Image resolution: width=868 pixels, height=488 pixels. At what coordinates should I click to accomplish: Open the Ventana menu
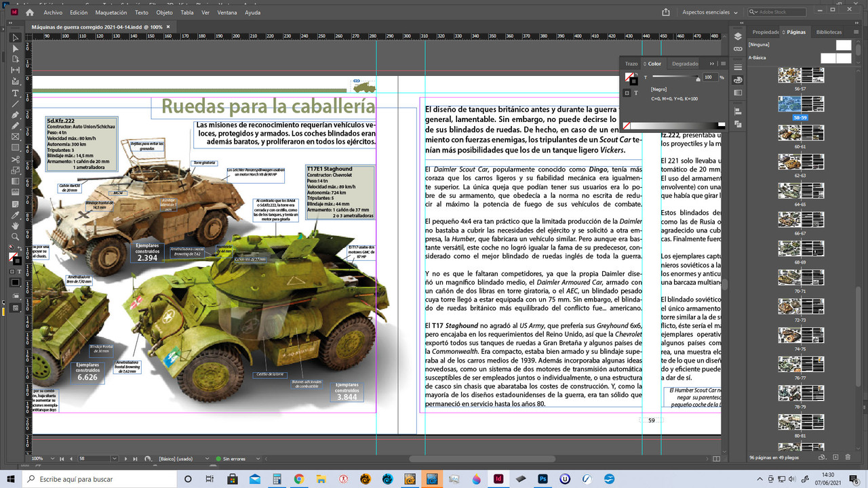point(228,12)
